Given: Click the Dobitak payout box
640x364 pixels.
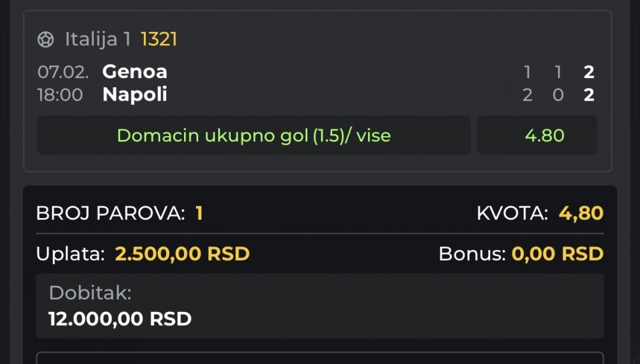Looking at the screenshot, I should pyautogui.click(x=320, y=306).
